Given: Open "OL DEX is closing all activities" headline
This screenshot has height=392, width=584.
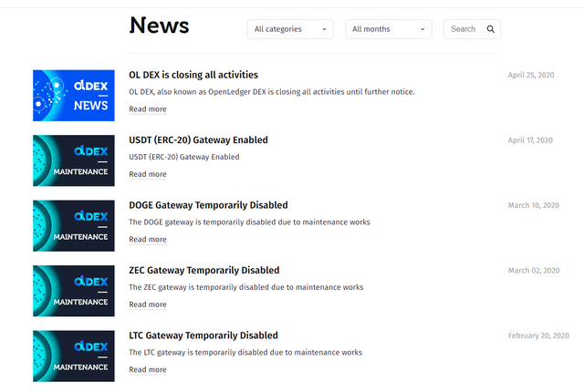Looking at the screenshot, I should pyautogui.click(x=193, y=75).
